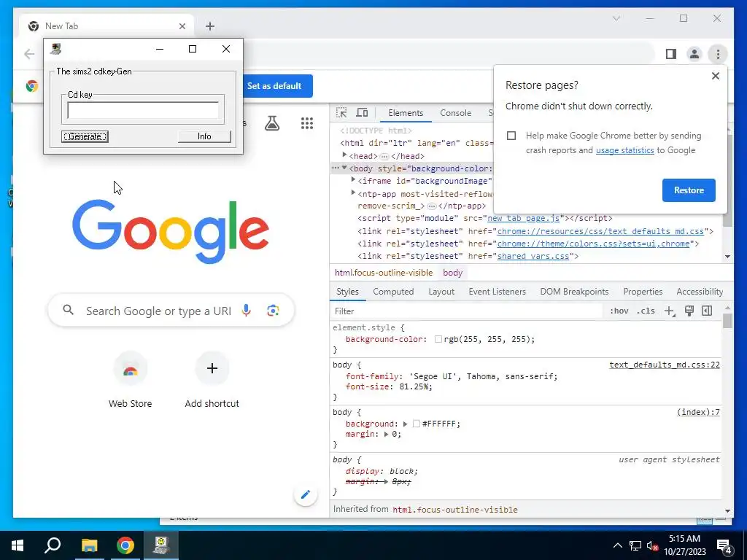747x560 pixels.
Task: Toggle the computed styles sidebar icon
Action: tap(707, 311)
